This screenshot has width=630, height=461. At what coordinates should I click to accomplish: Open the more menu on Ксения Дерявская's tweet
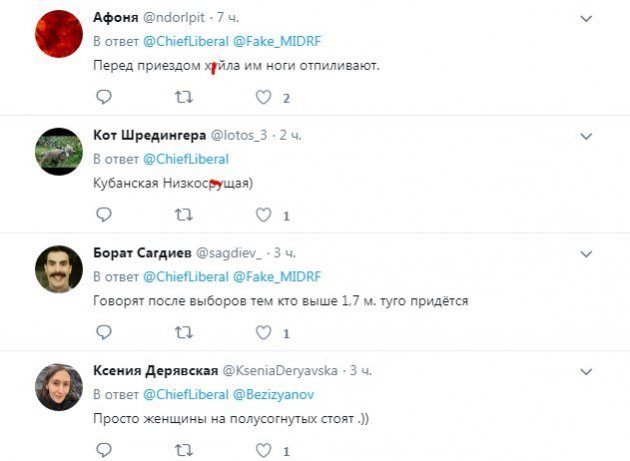coord(586,372)
